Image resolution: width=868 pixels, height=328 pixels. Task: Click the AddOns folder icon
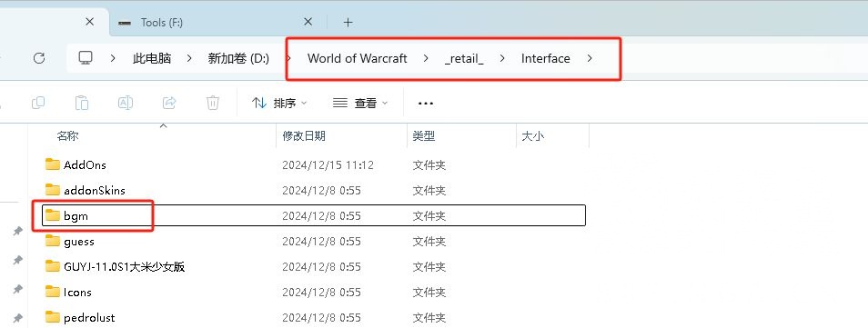point(53,164)
